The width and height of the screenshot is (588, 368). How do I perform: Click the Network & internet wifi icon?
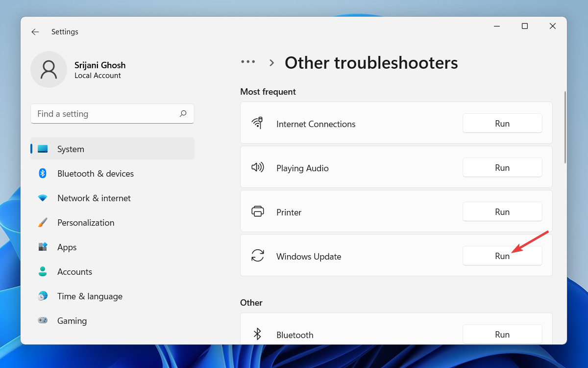click(x=43, y=198)
